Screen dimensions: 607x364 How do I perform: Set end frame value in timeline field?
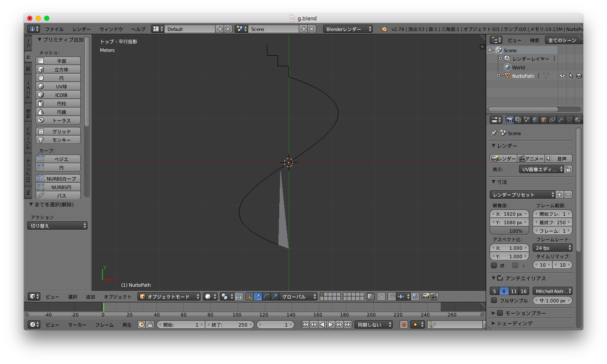(230, 324)
